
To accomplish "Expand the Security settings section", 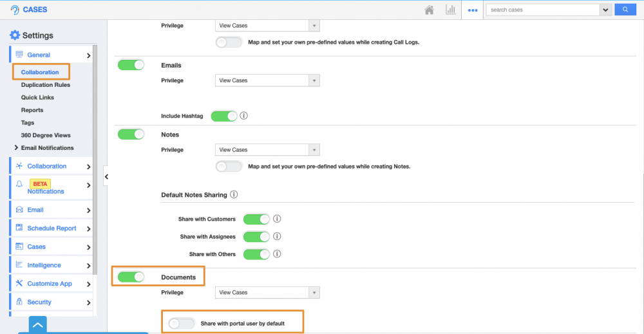I will coord(50,302).
